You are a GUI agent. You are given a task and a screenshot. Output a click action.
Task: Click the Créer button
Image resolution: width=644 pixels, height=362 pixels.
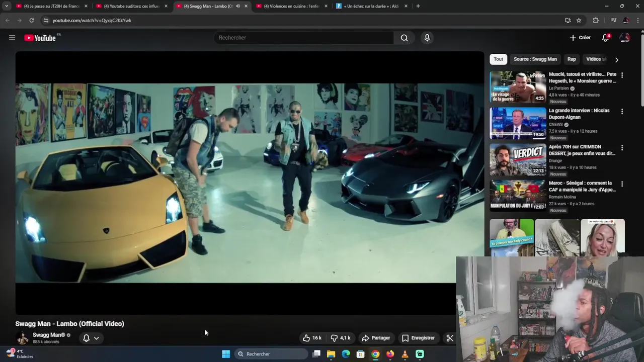click(580, 38)
